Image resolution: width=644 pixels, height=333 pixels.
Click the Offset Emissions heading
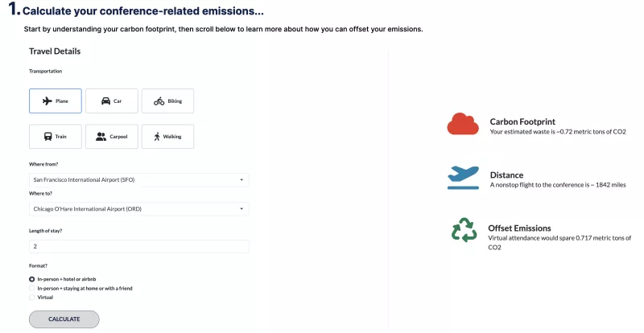click(x=519, y=228)
